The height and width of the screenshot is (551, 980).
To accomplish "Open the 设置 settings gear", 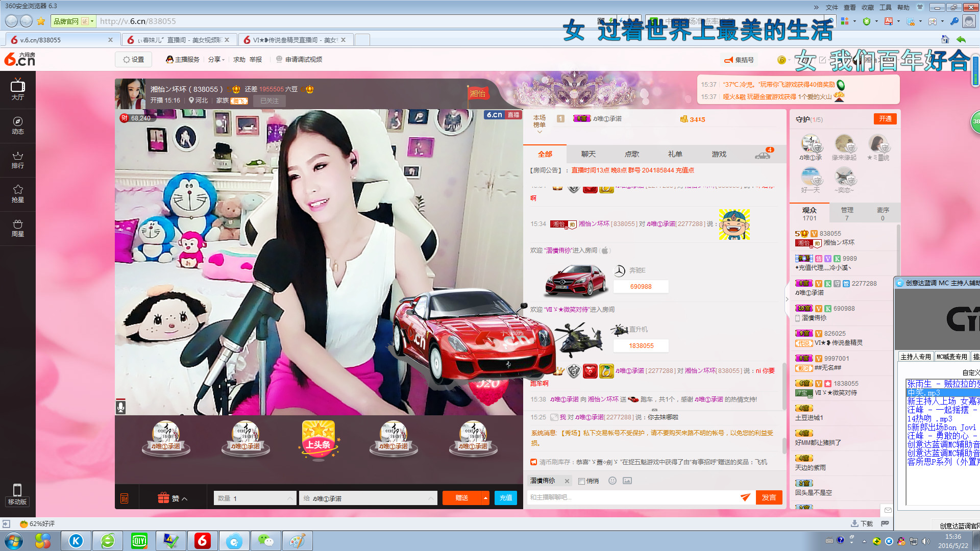I will pyautogui.click(x=133, y=60).
